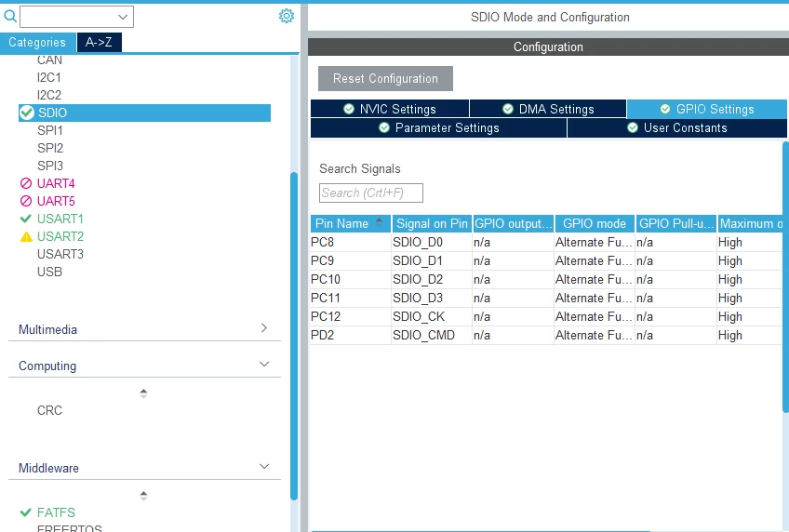Open the gear settings icon
Viewport: 789px width, 532px height.
point(287,16)
